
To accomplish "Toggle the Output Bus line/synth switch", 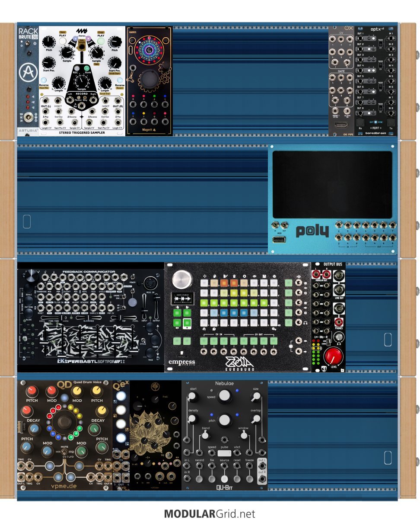I will pos(328,342).
